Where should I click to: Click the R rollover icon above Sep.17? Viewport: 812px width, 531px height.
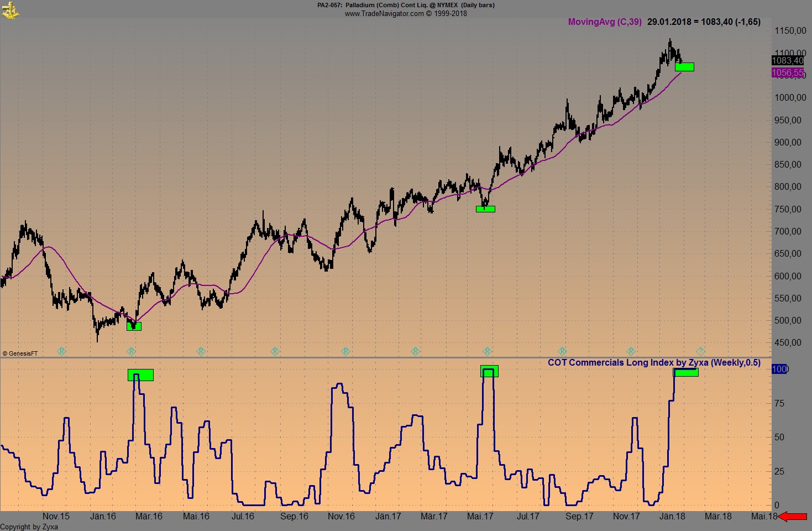point(562,351)
